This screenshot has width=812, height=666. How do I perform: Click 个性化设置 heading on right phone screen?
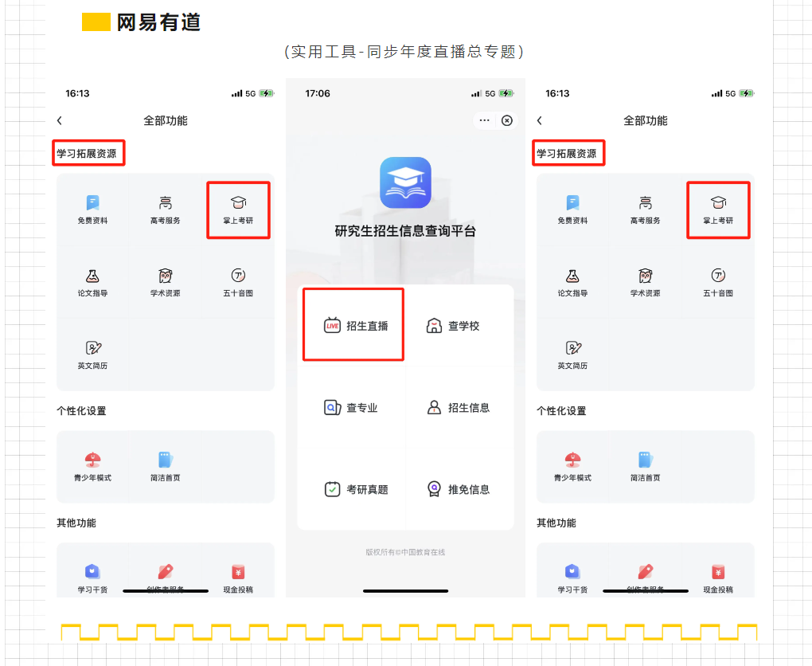point(561,411)
